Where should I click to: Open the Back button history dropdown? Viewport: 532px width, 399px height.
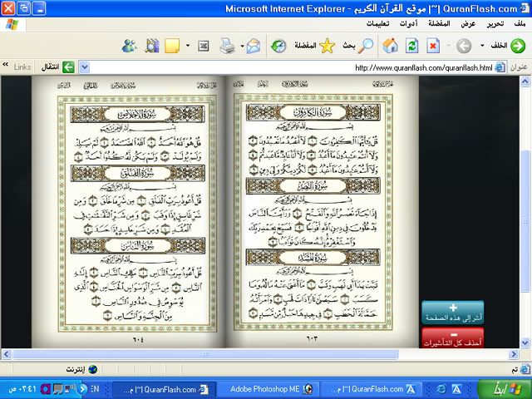pyautogui.click(x=482, y=46)
